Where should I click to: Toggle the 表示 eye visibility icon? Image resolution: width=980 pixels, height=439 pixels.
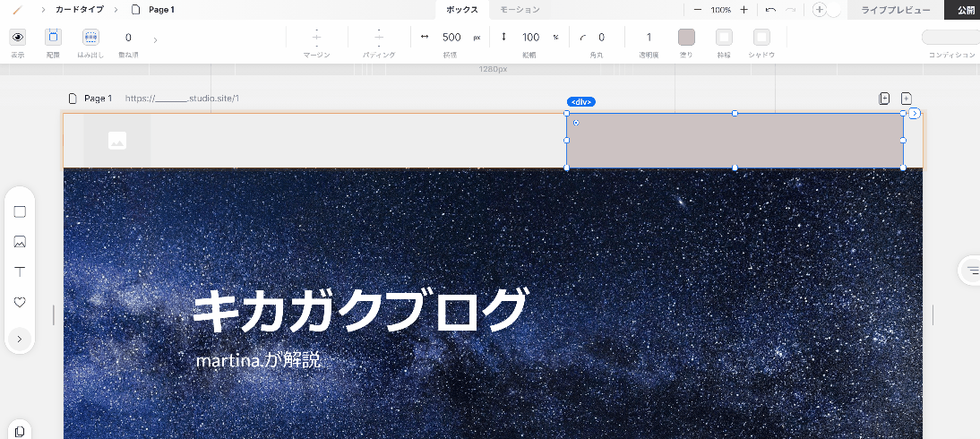click(18, 38)
